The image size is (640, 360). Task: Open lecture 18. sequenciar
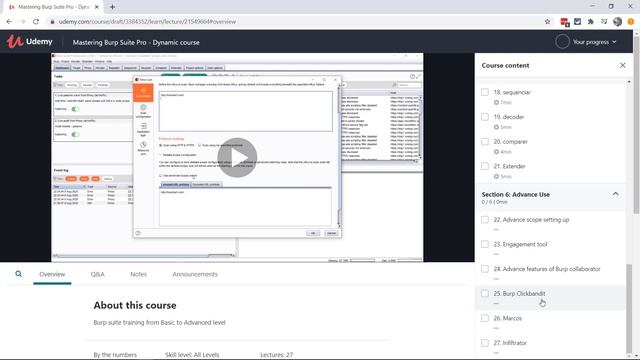click(x=512, y=92)
